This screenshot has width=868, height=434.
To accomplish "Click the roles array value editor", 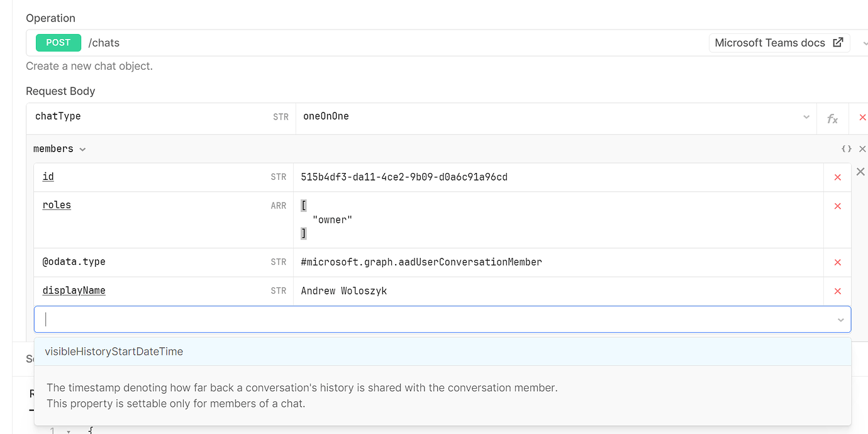I will [559, 220].
